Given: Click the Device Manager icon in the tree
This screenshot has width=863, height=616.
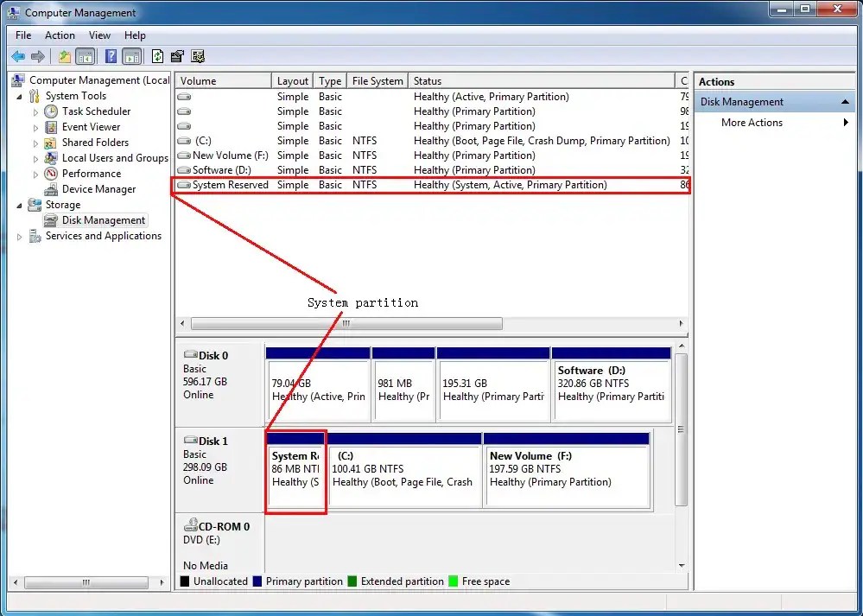Looking at the screenshot, I should pyautogui.click(x=49, y=189).
